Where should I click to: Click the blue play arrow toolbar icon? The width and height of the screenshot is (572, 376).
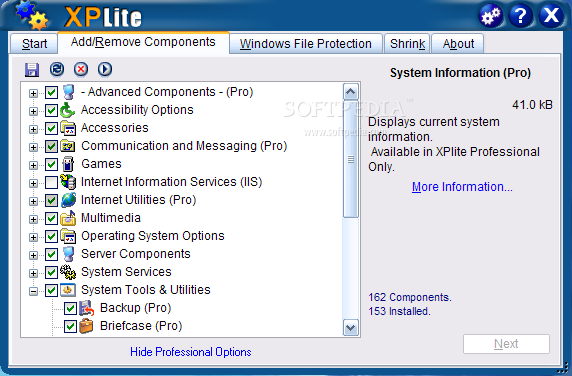pos(105,69)
